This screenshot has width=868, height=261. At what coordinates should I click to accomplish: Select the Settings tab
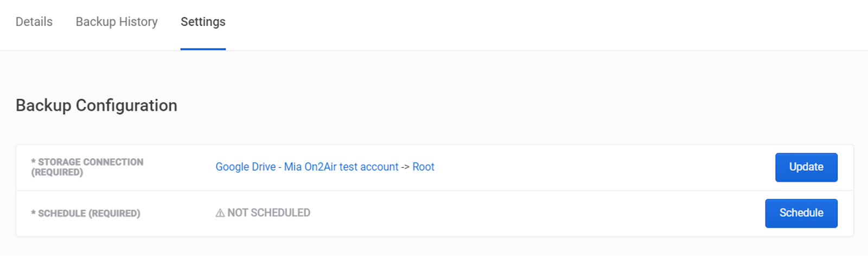pyautogui.click(x=203, y=22)
